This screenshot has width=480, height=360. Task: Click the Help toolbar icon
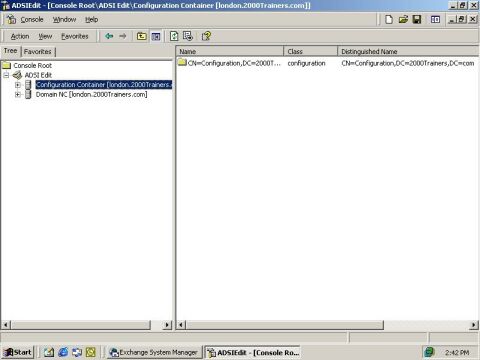[x=206, y=36]
